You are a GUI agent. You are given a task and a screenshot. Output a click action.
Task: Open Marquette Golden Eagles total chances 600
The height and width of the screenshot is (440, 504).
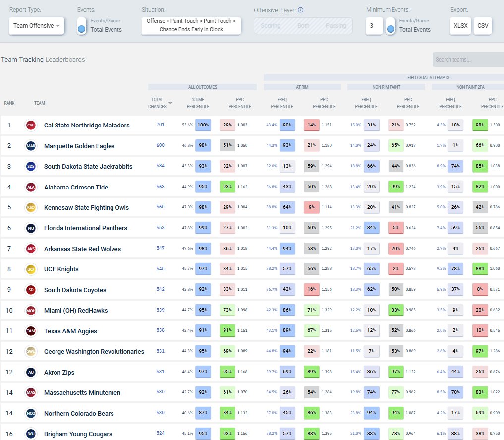point(161,145)
